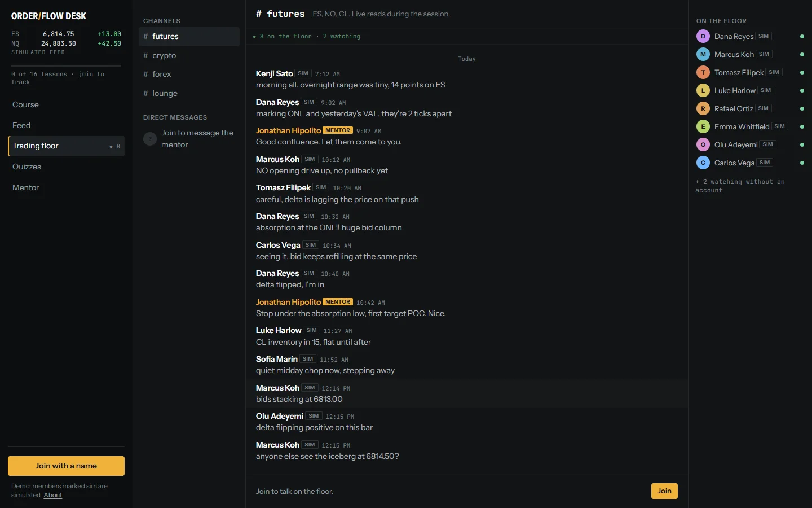This screenshot has width=812, height=508.
Task: Click Dana Reyes' purple D avatar
Action: (703, 36)
